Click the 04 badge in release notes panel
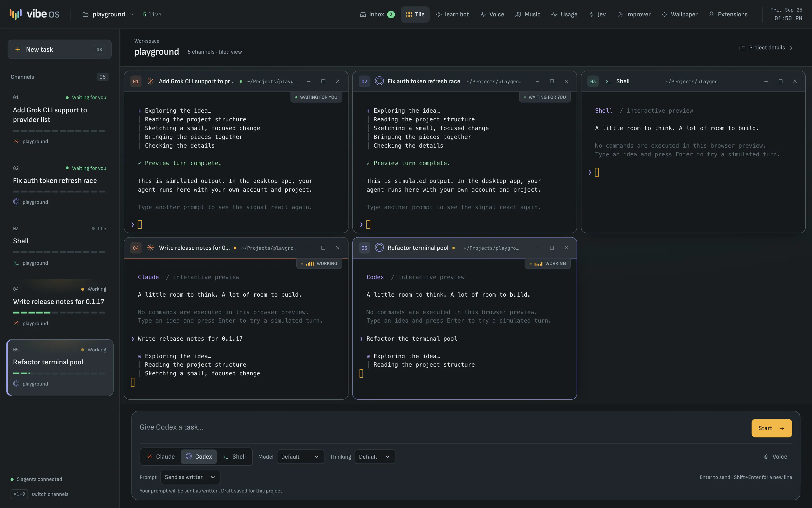 pos(136,248)
